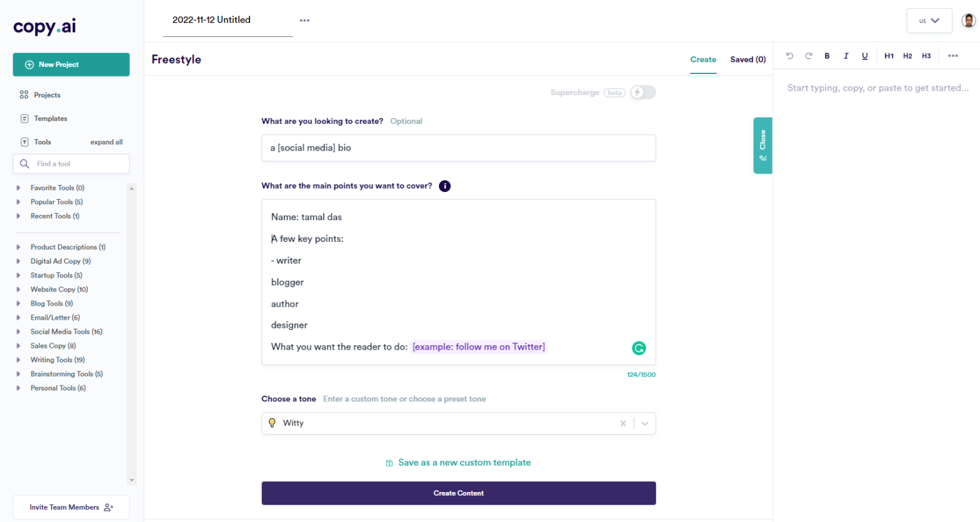Switch to the Saved (0) tab
The width and height of the screenshot is (980, 522).
coord(748,59)
